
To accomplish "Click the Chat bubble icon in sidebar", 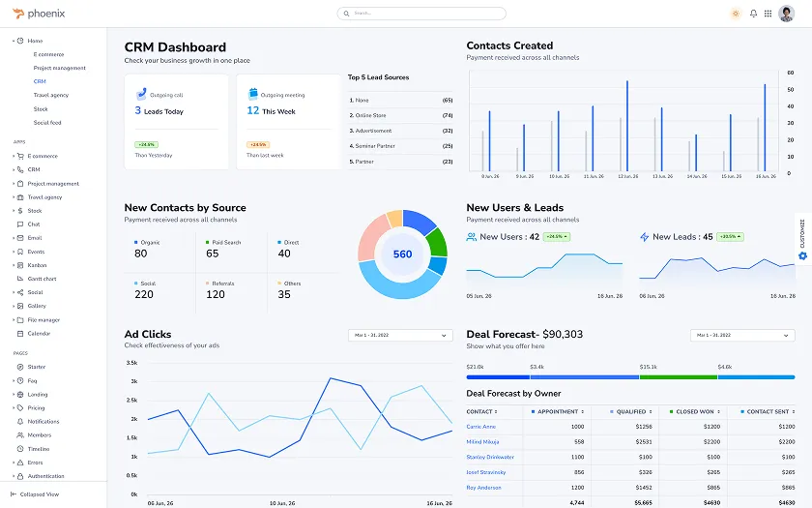I will pos(20,224).
